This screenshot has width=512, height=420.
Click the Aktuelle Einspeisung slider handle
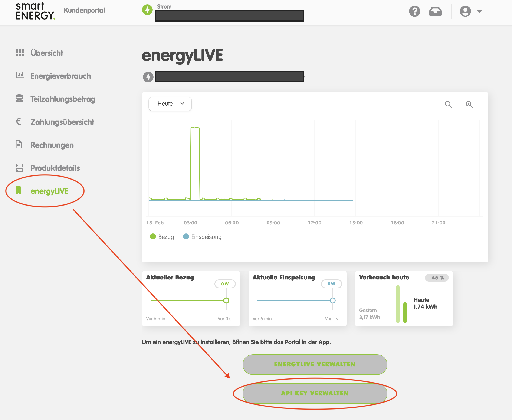point(332,301)
